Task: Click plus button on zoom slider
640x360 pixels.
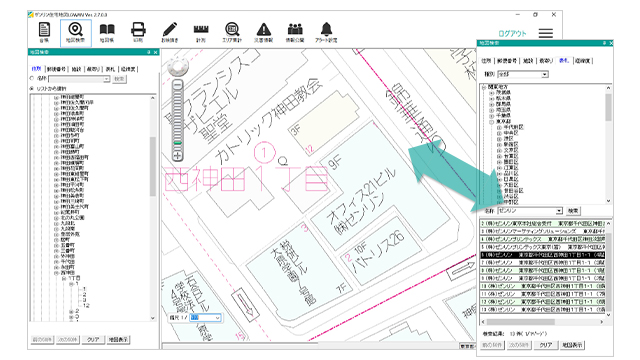Action: click(x=178, y=156)
